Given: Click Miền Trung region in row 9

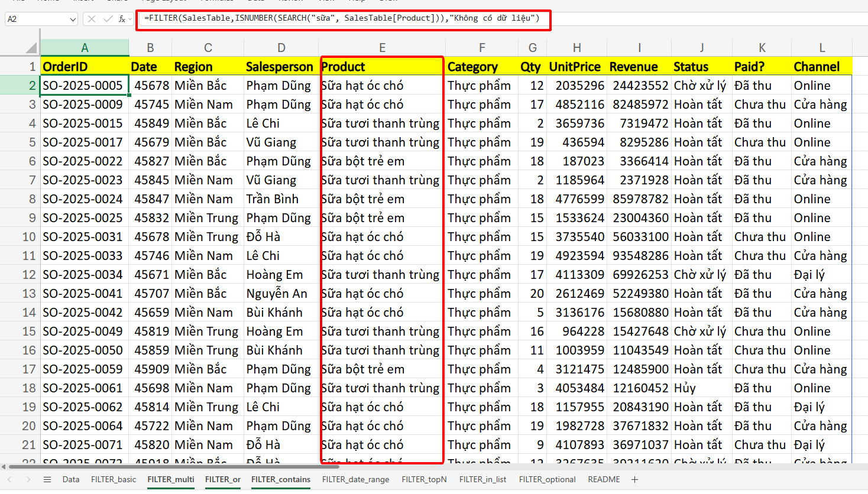Looking at the screenshot, I should click(x=208, y=218).
